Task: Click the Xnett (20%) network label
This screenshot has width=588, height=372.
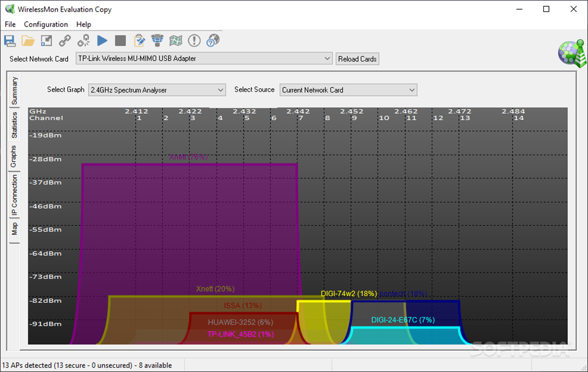Action: tap(215, 289)
